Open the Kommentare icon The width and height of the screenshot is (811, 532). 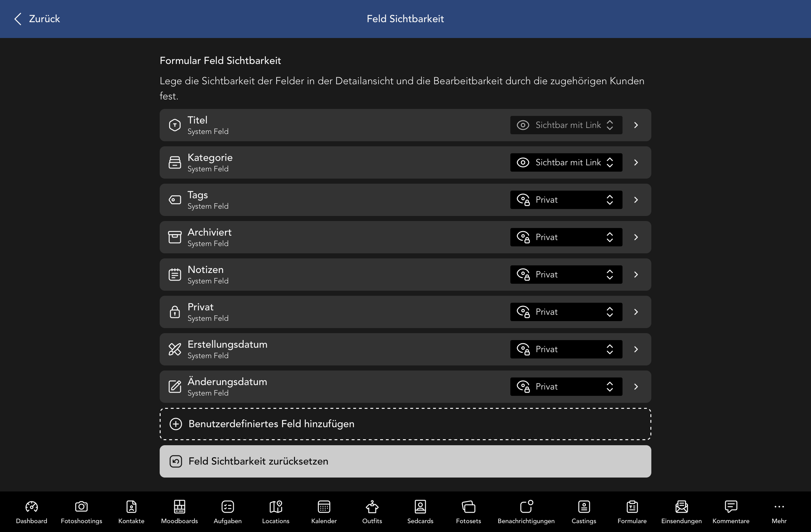(731, 506)
